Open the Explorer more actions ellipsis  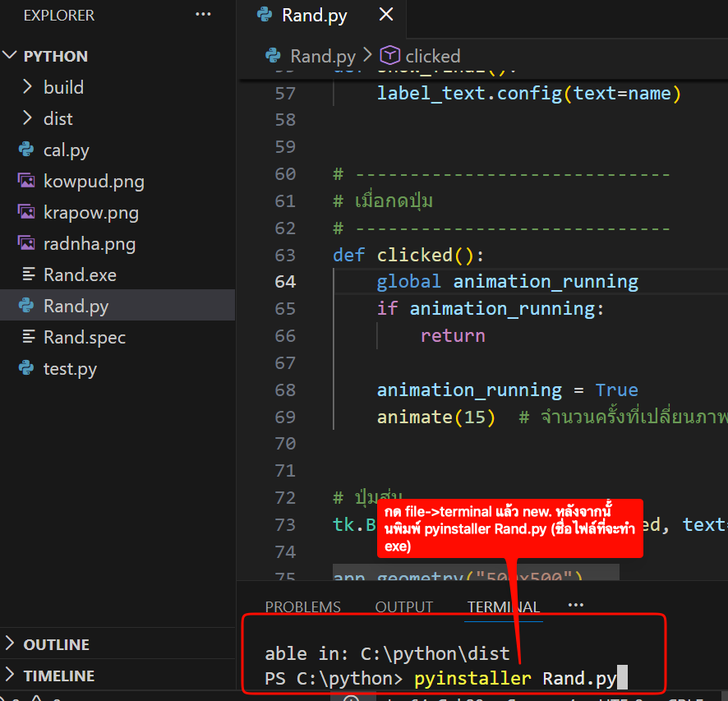point(202,15)
